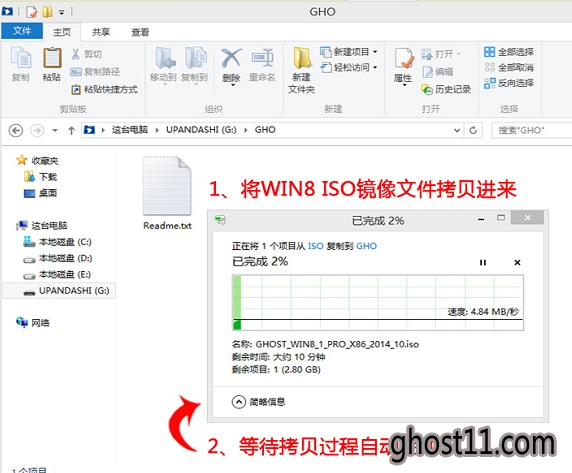Choose Copy path in clipboard group
The image size is (572, 473).
(95, 71)
